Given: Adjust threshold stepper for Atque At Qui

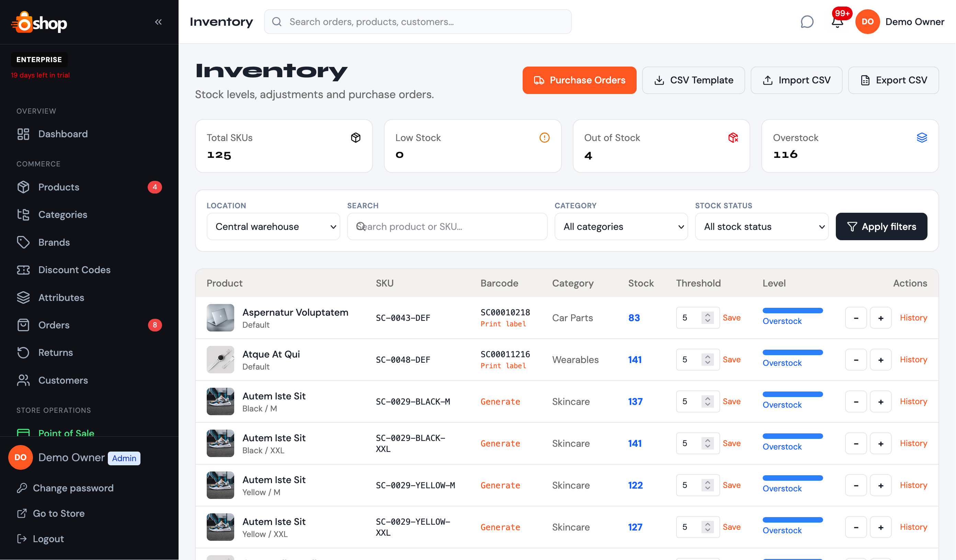Looking at the screenshot, I should (x=707, y=360).
